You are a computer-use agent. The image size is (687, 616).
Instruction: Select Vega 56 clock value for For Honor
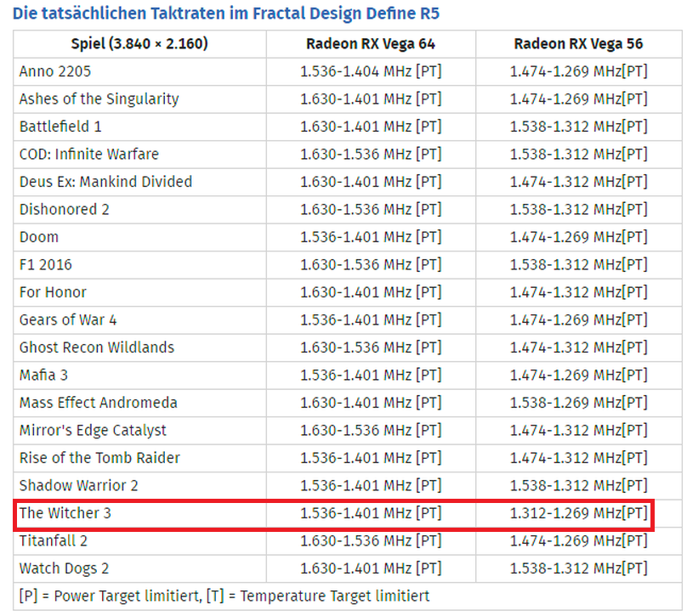[x=578, y=292]
